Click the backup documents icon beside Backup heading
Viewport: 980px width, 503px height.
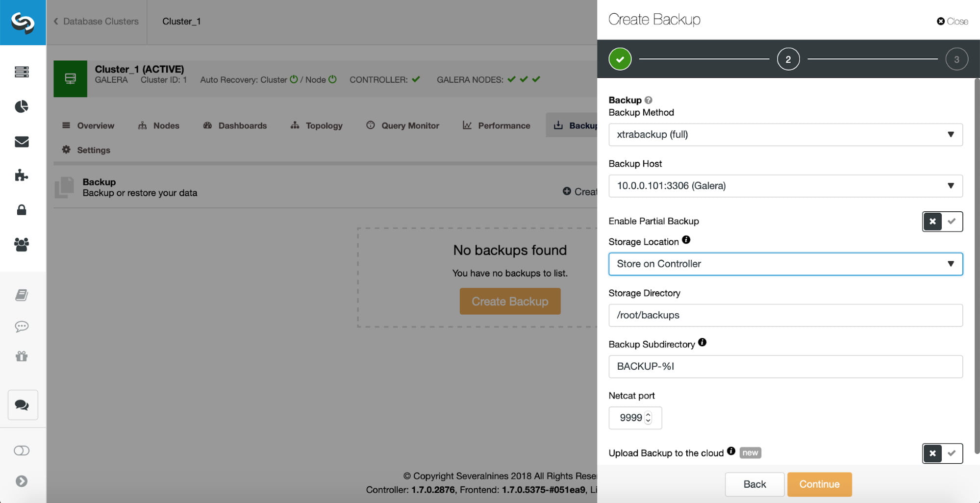click(64, 187)
